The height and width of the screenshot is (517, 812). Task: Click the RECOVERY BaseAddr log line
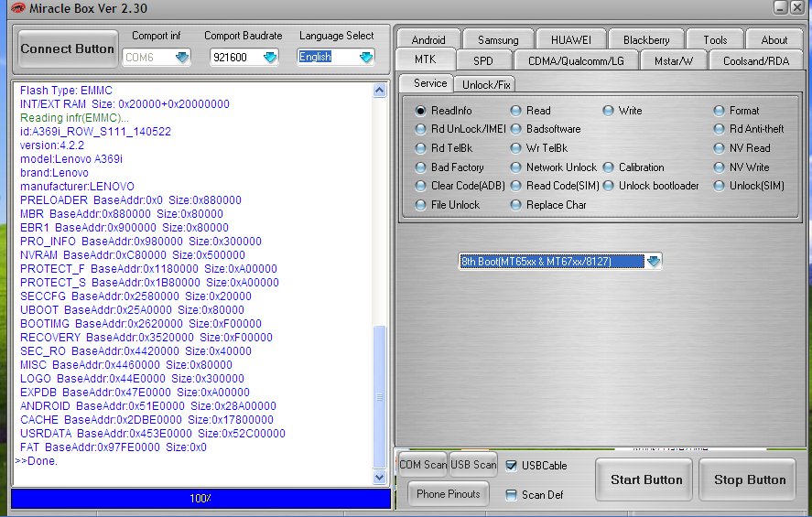click(x=146, y=338)
